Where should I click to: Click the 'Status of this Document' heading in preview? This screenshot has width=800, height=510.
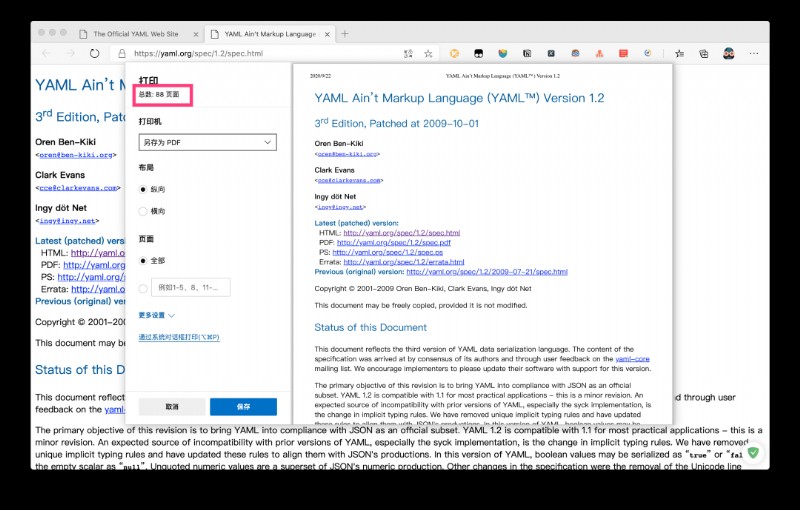370,327
